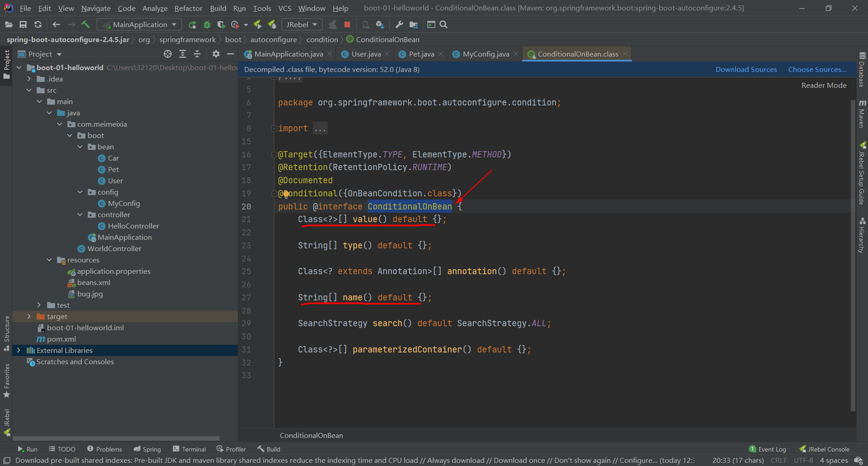Expand External Libraries node
868x466 pixels.
(x=19, y=350)
